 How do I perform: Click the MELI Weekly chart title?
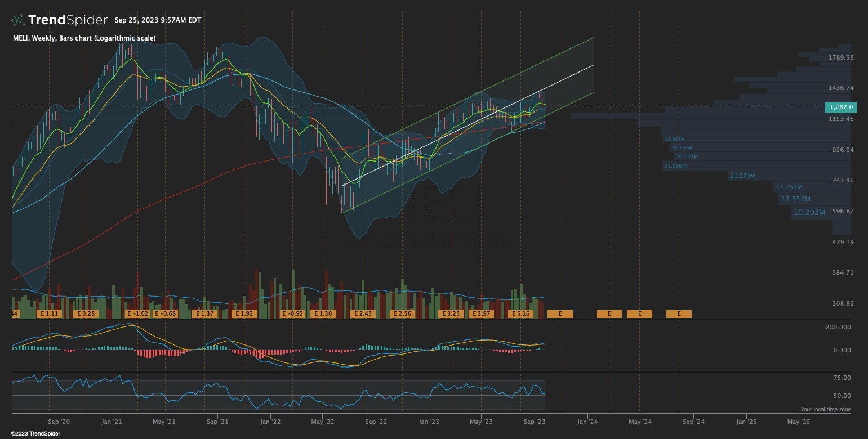[84, 38]
